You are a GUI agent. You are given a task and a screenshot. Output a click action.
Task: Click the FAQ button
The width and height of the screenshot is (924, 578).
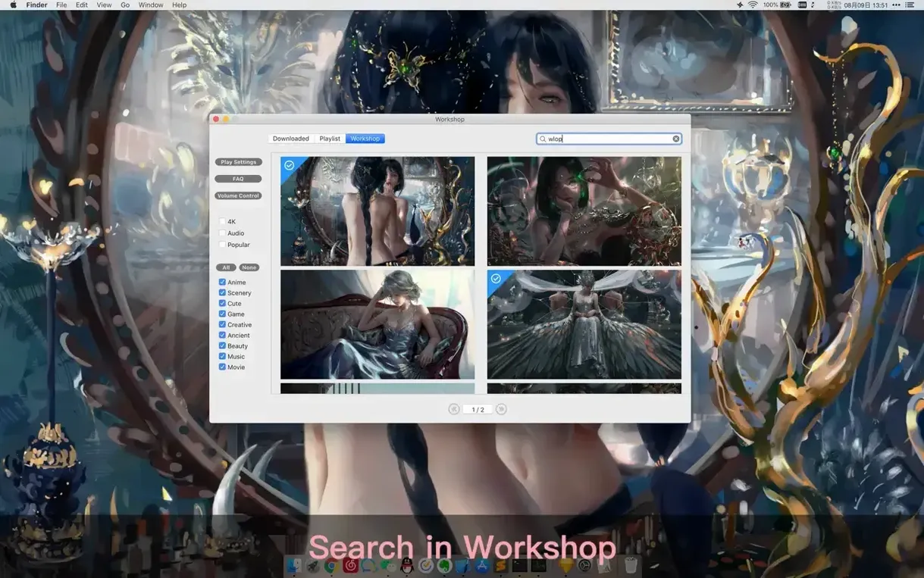(238, 179)
